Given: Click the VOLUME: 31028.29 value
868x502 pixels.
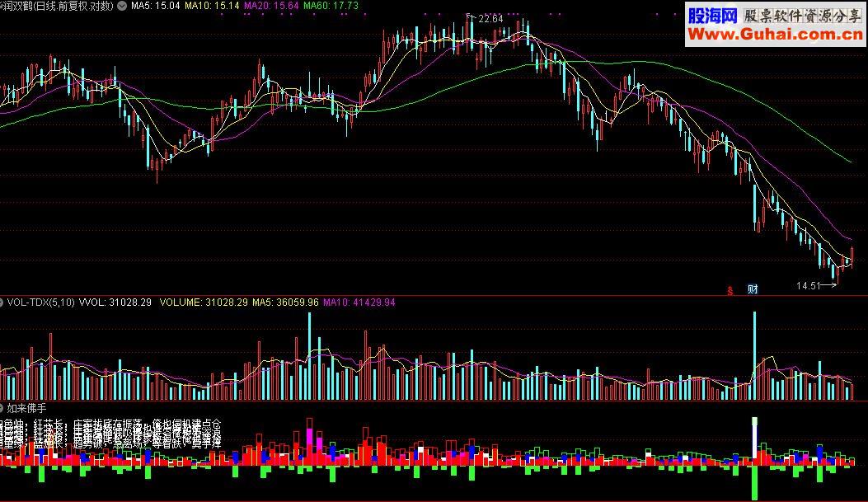Looking at the screenshot, I should coord(204,303).
